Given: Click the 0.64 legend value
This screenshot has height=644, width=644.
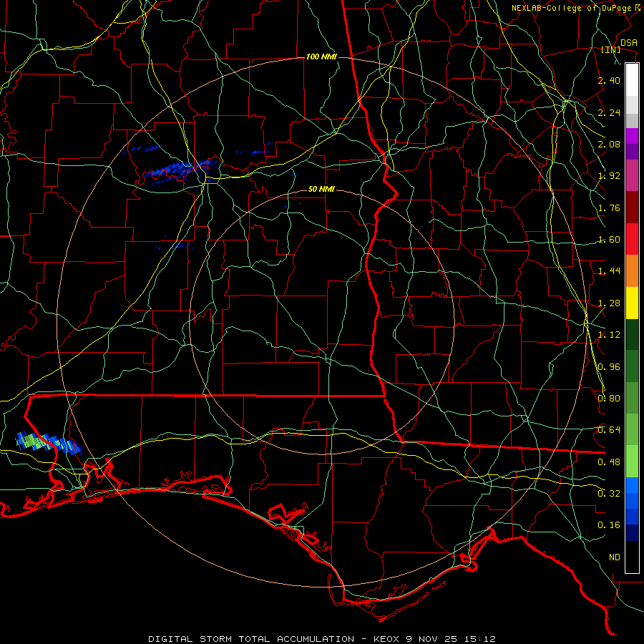Looking at the screenshot, I should 609,430.
